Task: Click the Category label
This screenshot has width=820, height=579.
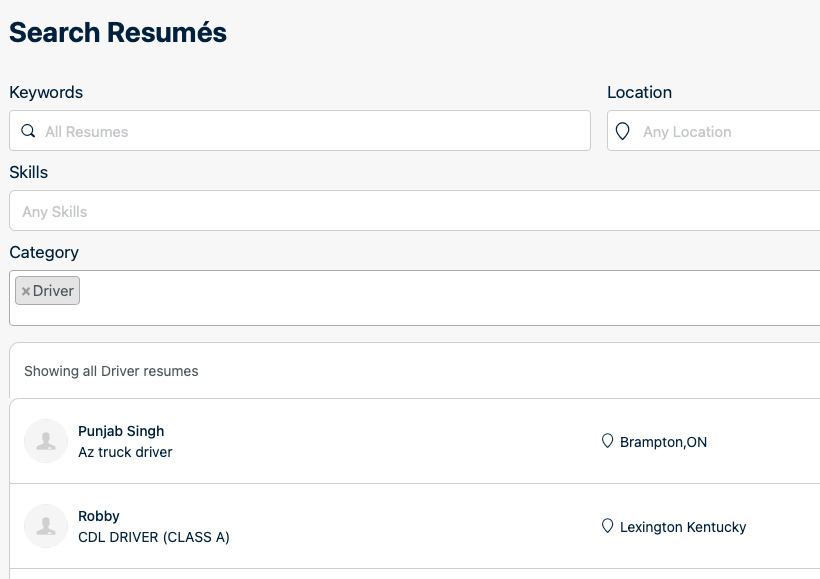Action: (44, 252)
